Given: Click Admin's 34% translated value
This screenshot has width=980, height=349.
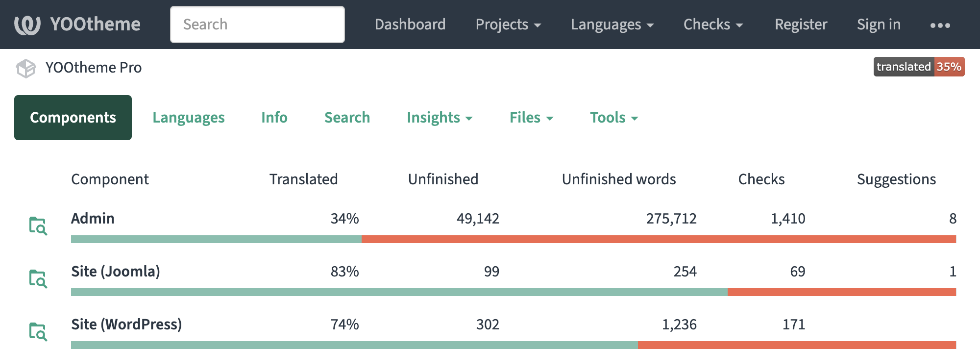Looking at the screenshot, I should 344,219.
